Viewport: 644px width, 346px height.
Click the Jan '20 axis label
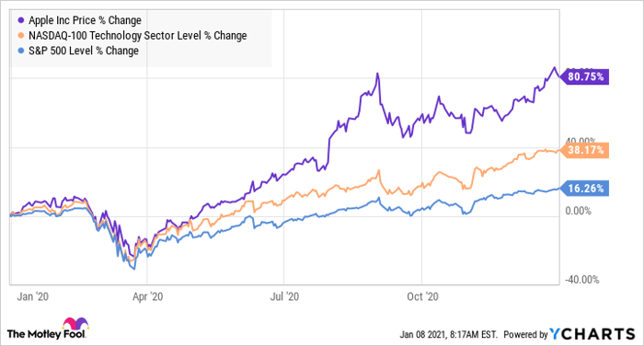[x=33, y=296]
